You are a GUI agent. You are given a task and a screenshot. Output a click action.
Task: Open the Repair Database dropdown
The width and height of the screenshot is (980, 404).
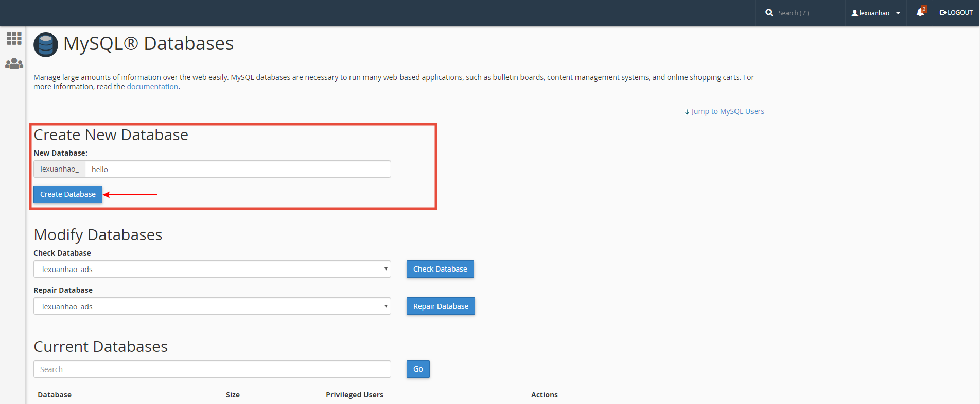pyautogui.click(x=212, y=306)
